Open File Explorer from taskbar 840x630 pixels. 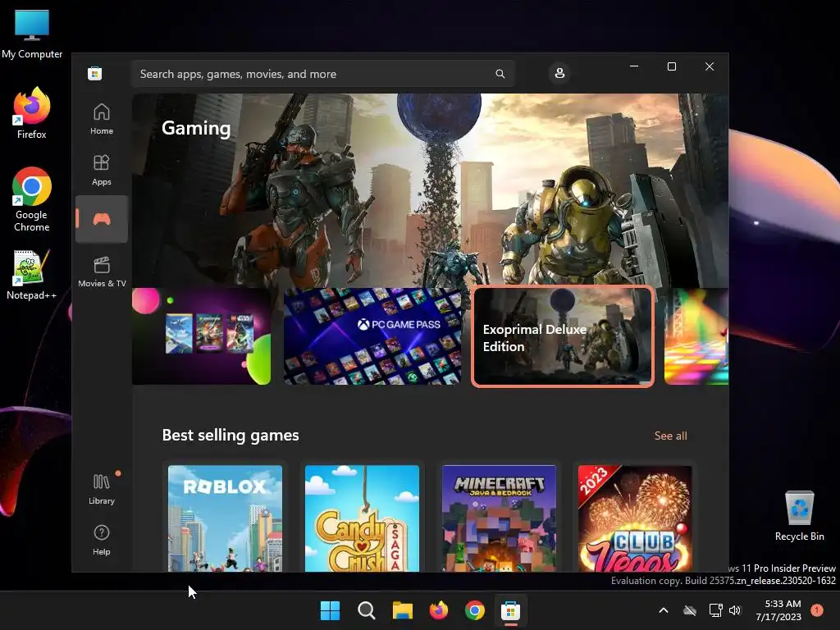(402, 610)
